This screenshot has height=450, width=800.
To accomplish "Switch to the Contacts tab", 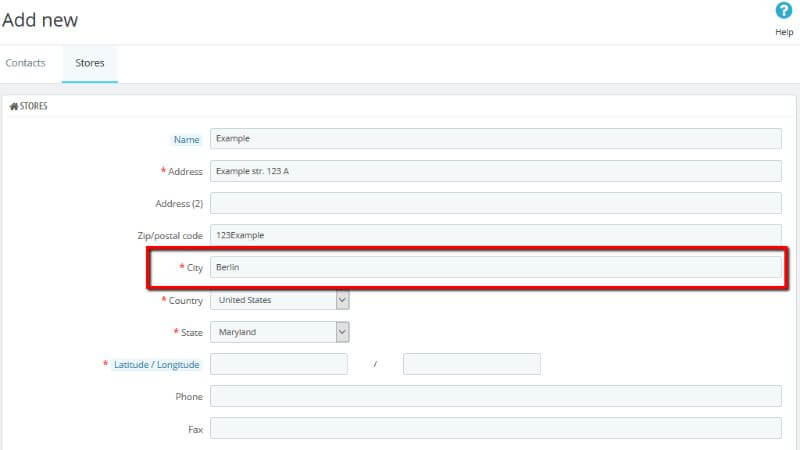I will click(26, 63).
